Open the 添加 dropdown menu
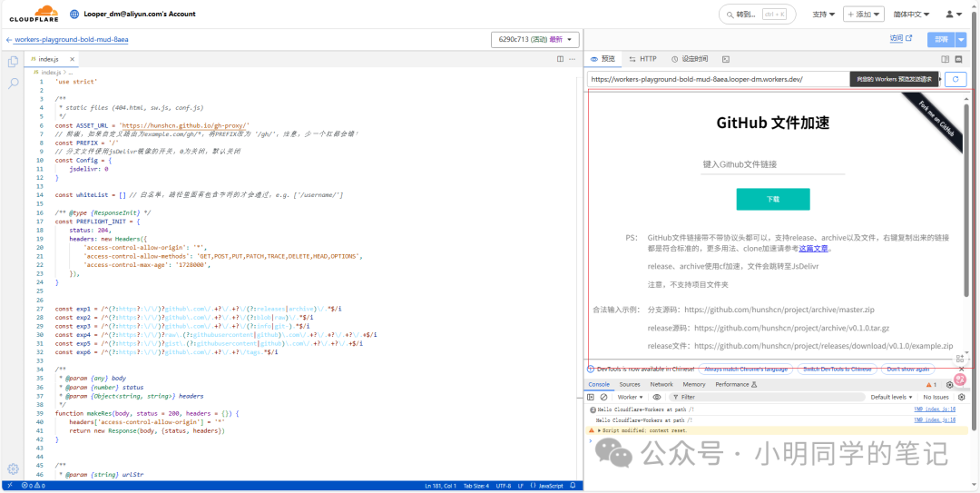The width and height of the screenshot is (980, 493). 864,14
